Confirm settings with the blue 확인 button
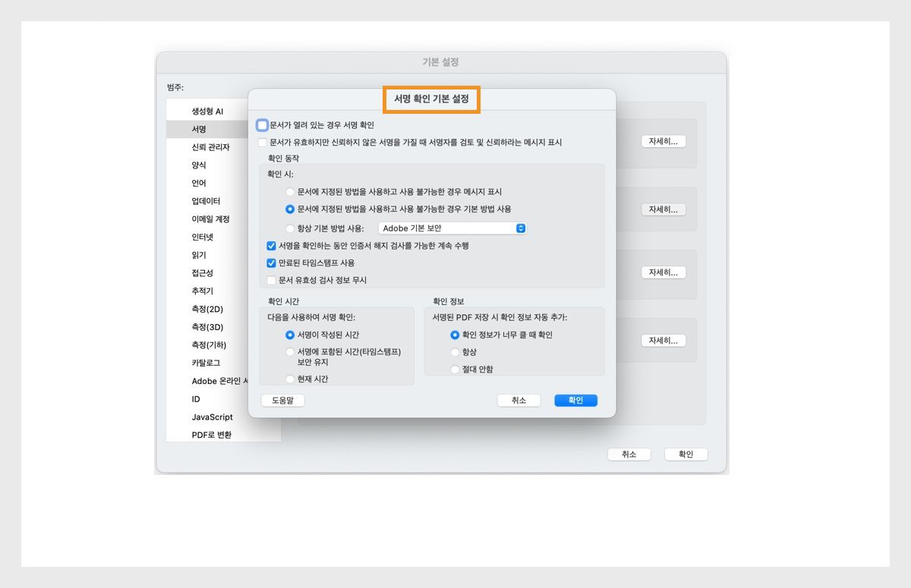Image resolution: width=911 pixels, height=588 pixels. pos(575,400)
